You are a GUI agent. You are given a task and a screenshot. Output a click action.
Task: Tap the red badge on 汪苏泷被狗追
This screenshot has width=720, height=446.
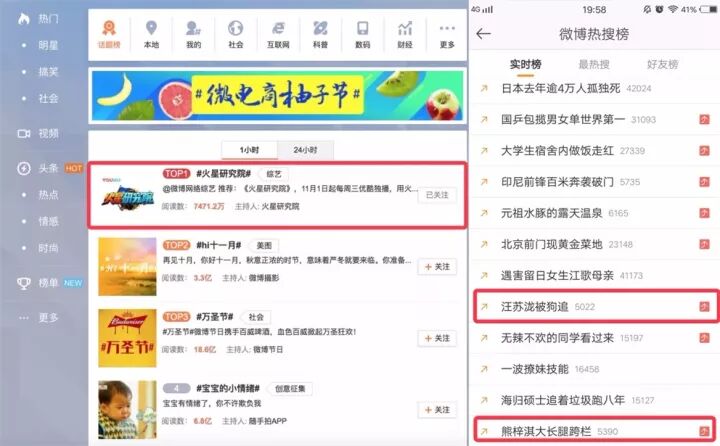pos(704,306)
